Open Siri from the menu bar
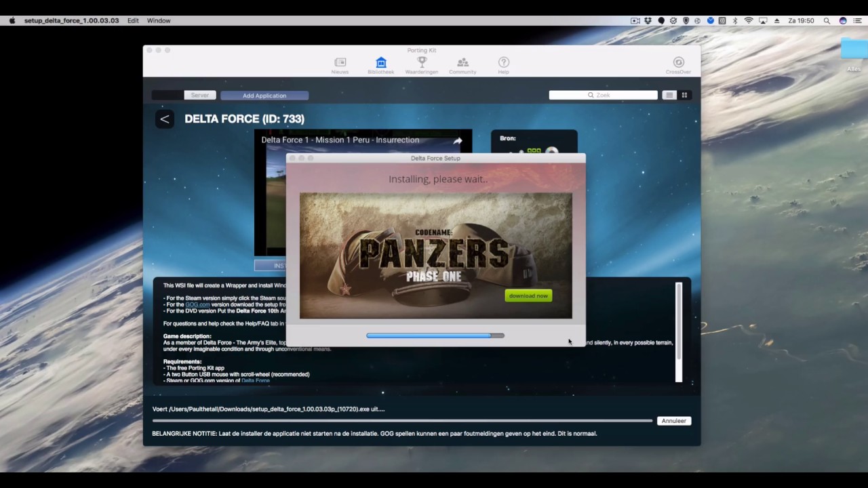868x488 pixels. [843, 21]
